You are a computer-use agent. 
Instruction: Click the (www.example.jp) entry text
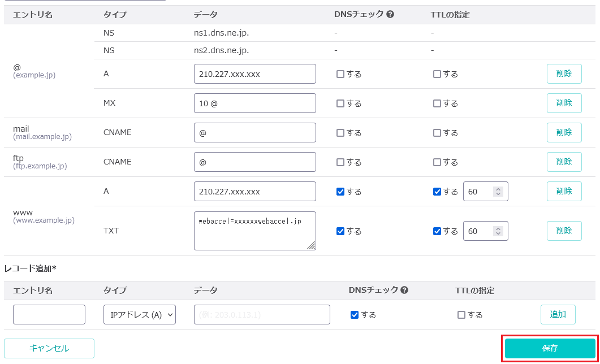click(44, 220)
